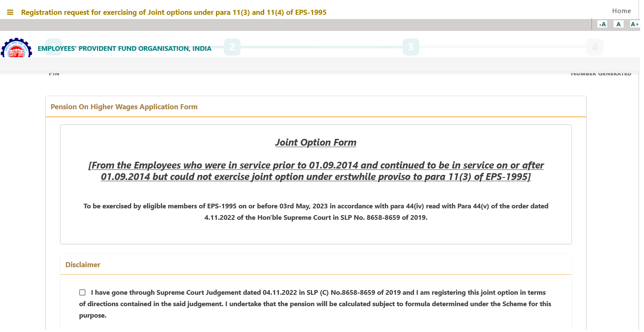Click the Joint Option Form heading
Viewport: 644px width, 332px height.
click(x=316, y=142)
